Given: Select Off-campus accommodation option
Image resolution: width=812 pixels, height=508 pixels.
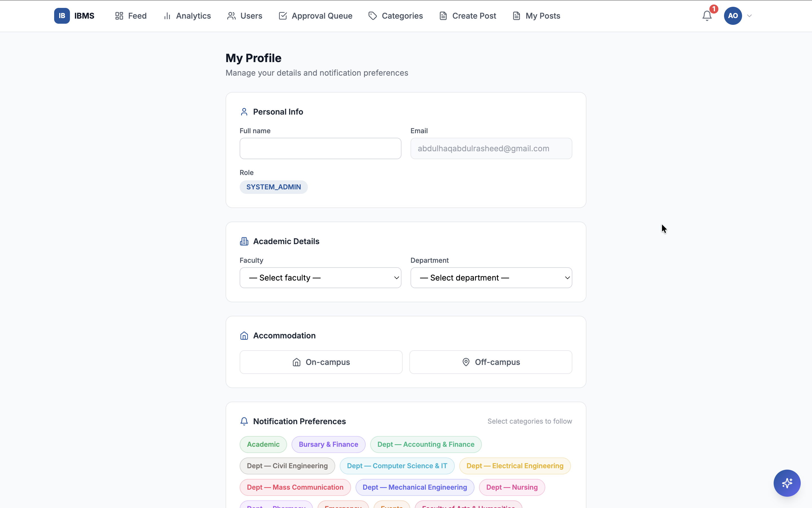Looking at the screenshot, I should [491, 362].
